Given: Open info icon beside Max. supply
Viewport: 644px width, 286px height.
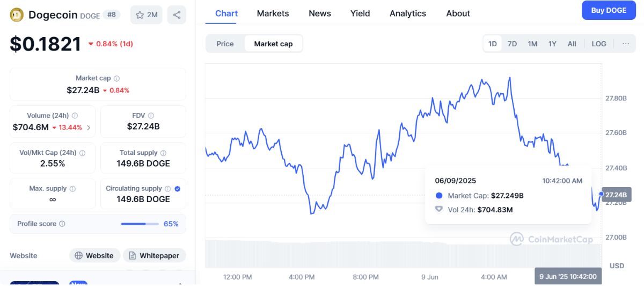Looking at the screenshot, I should click(x=72, y=189).
